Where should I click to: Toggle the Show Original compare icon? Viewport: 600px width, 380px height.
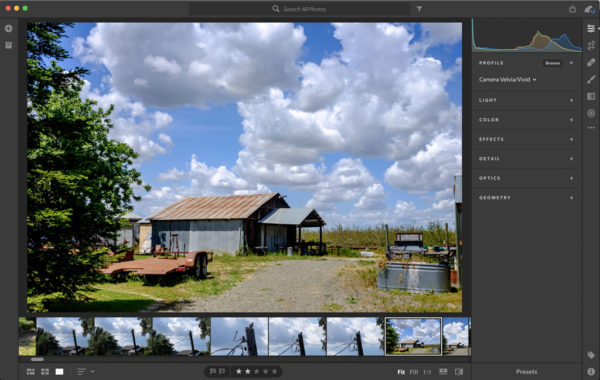pyautogui.click(x=459, y=372)
